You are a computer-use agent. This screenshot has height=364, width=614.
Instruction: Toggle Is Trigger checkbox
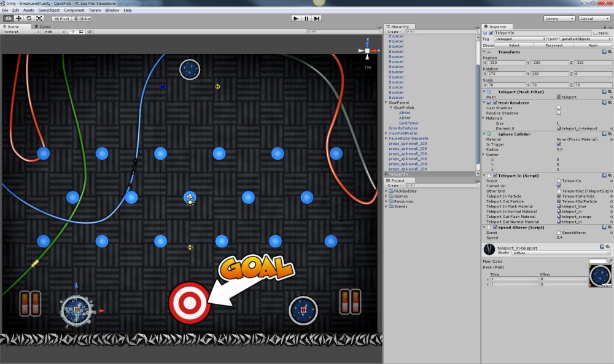point(559,144)
